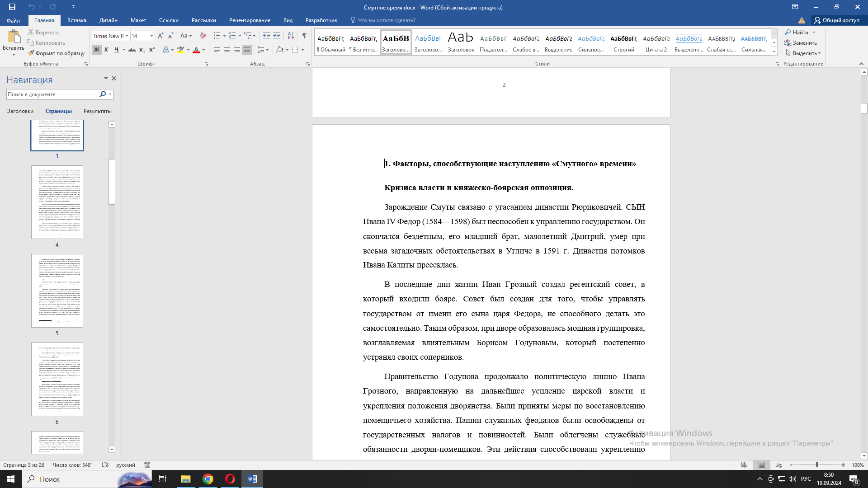Toggle justified text alignment
This screenshot has width=868, height=488.
246,50
